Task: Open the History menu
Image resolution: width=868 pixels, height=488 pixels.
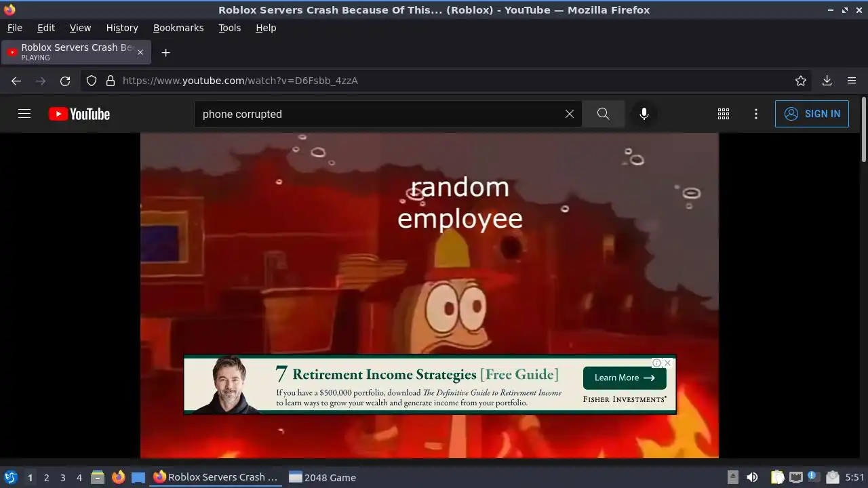Action: (x=122, y=28)
